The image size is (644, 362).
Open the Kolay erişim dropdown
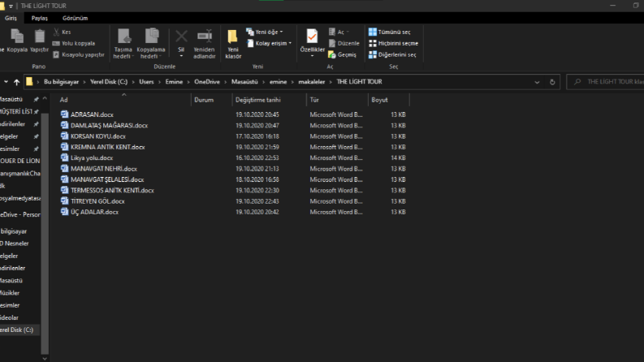pyautogui.click(x=269, y=43)
